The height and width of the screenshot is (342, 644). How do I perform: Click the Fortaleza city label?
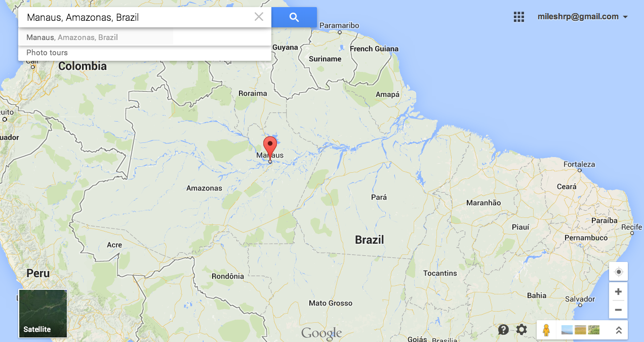coord(579,164)
